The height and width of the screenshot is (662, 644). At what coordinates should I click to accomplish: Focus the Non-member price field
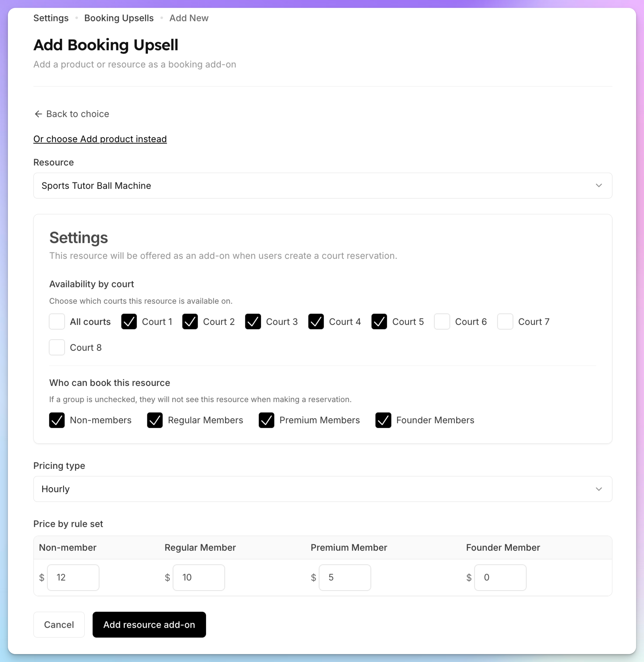(73, 577)
